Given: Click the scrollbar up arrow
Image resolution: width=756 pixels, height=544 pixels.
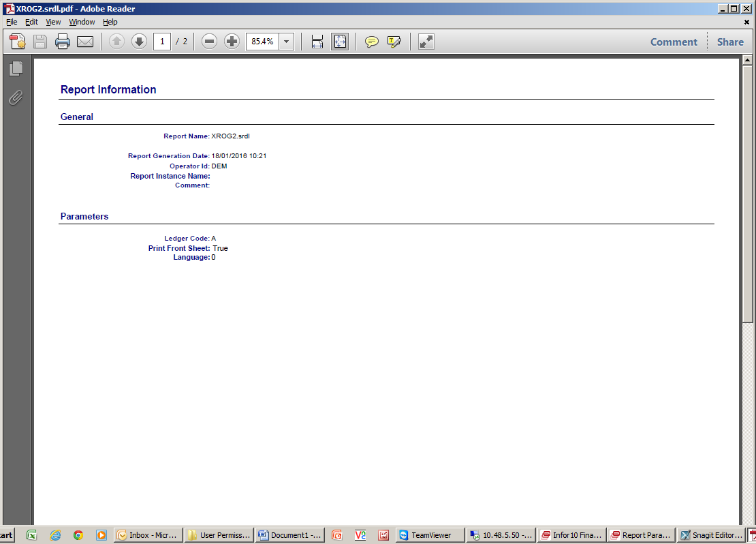Looking at the screenshot, I should tap(747, 61).
